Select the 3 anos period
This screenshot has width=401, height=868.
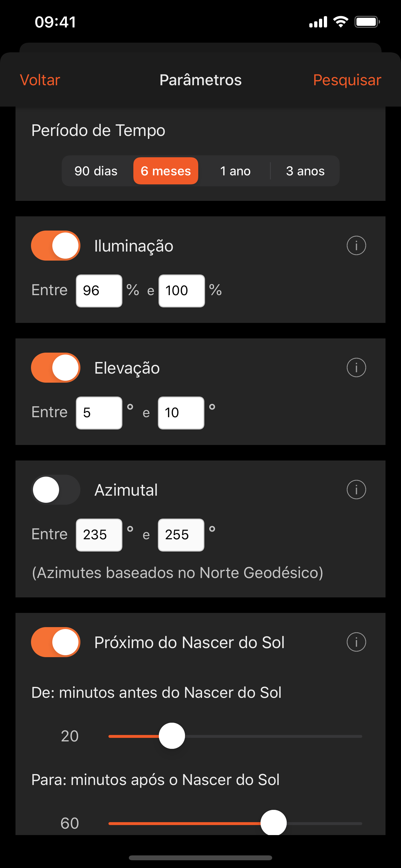click(x=305, y=171)
